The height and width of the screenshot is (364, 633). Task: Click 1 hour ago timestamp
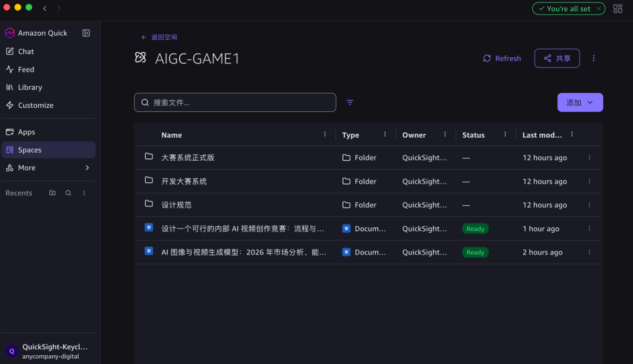pos(540,229)
